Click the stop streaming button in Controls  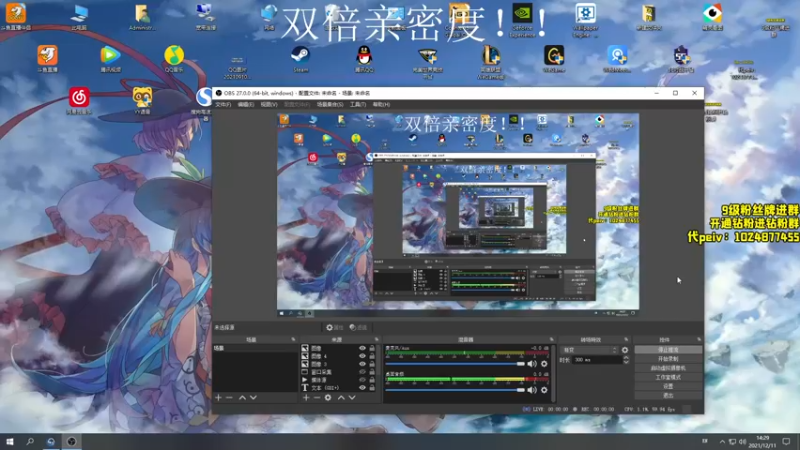point(668,350)
